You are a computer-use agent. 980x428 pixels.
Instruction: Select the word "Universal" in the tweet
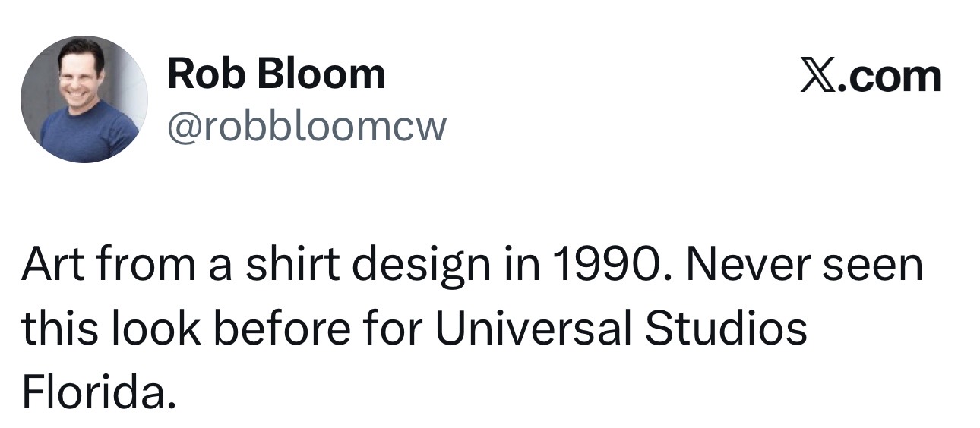pos(533,330)
